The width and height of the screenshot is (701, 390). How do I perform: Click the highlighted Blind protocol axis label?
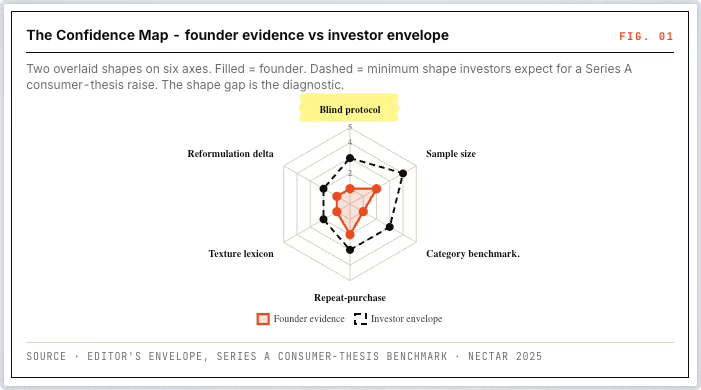350,110
